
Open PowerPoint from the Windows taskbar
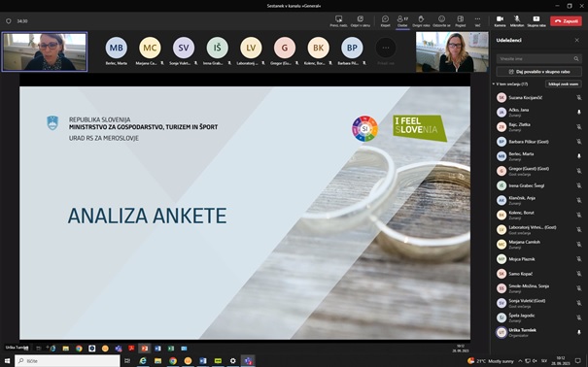(144, 349)
